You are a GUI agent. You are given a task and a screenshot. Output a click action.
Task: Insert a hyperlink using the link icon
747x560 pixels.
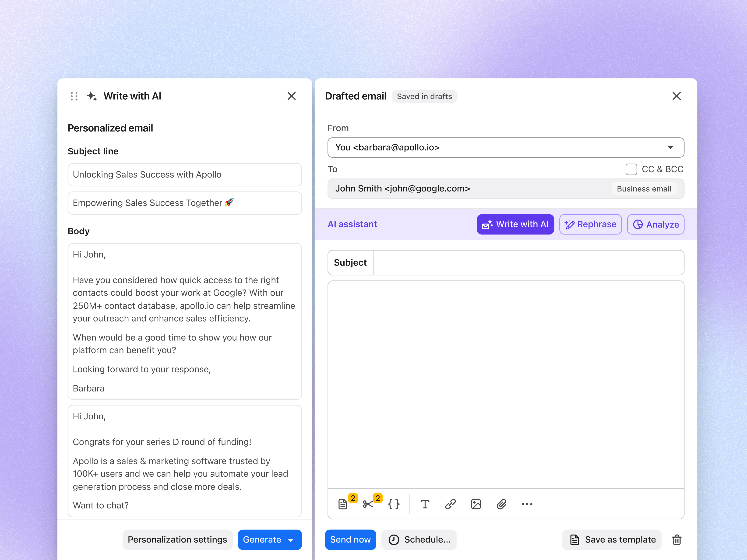pyautogui.click(x=450, y=504)
